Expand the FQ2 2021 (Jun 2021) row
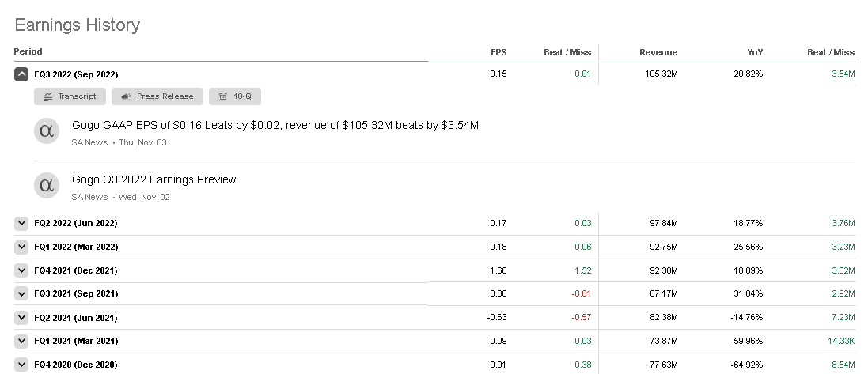 [21, 318]
